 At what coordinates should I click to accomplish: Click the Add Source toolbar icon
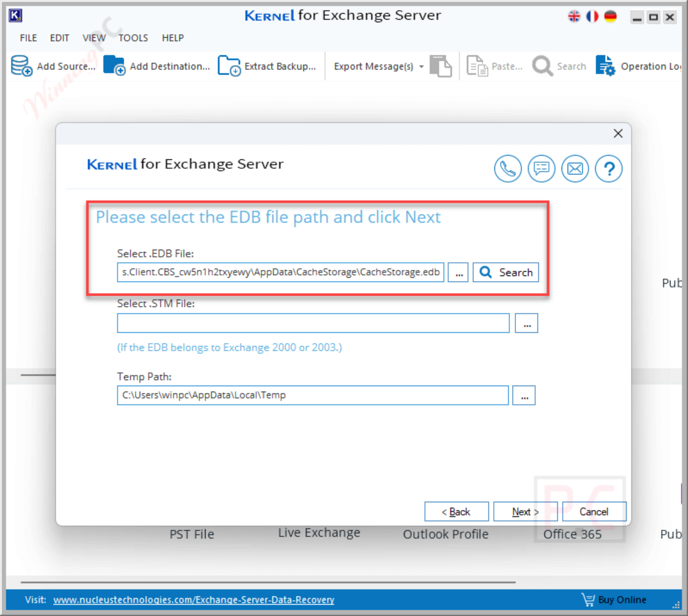(x=21, y=66)
